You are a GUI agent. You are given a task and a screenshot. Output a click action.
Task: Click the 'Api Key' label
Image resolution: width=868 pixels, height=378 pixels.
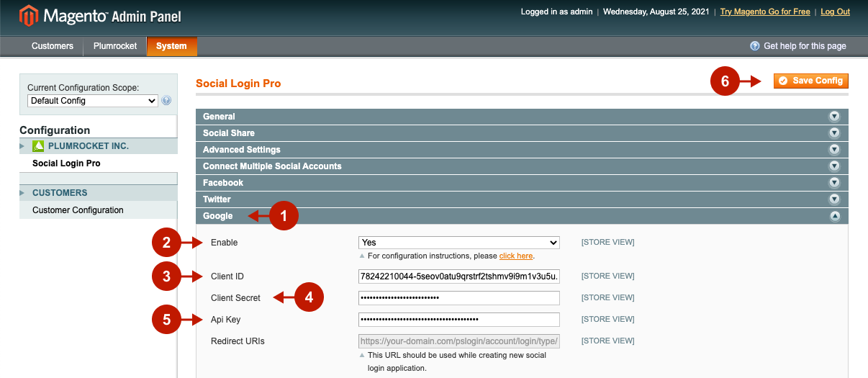click(225, 320)
